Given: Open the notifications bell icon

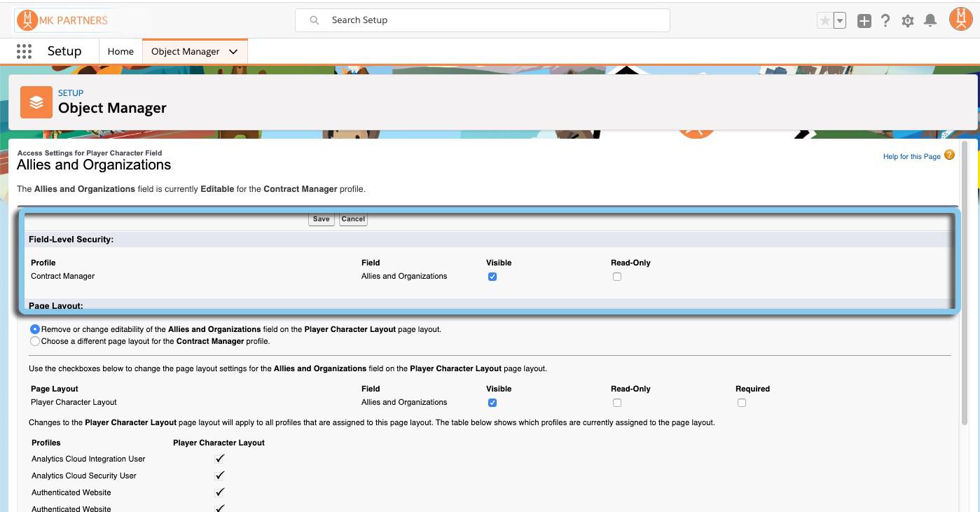Looking at the screenshot, I should tap(930, 21).
